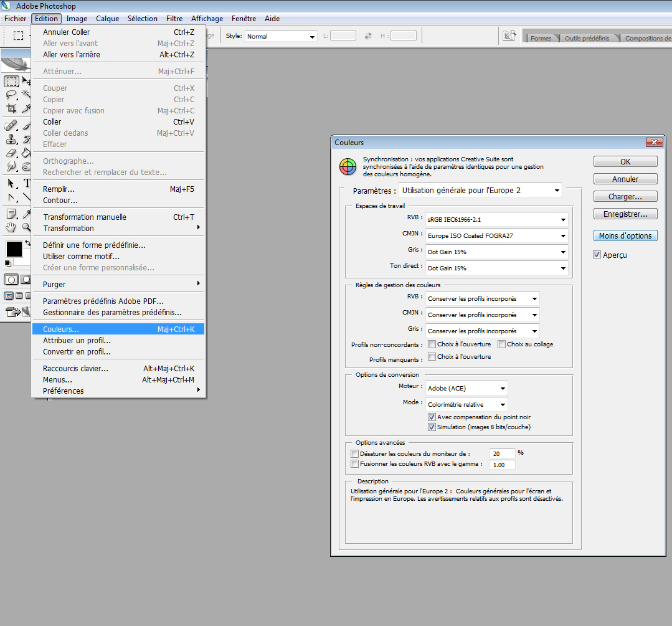Open the RVB working space dropdown (sRGB)
Viewport: 672px width, 626px height.
pos(497,219)
